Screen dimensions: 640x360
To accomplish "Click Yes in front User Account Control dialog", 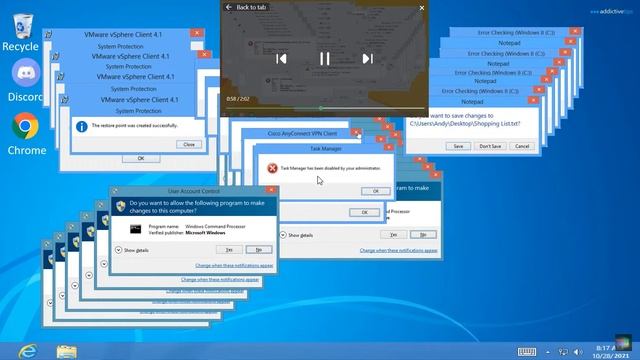I will click(229, 249).
